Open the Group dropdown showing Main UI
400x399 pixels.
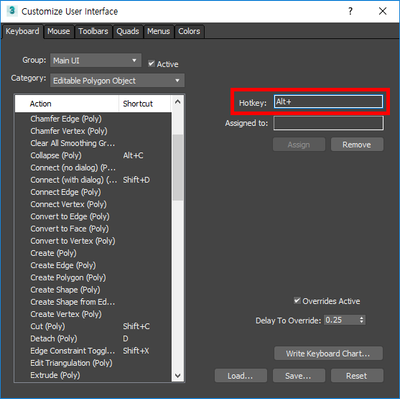(x=95, y=61)
